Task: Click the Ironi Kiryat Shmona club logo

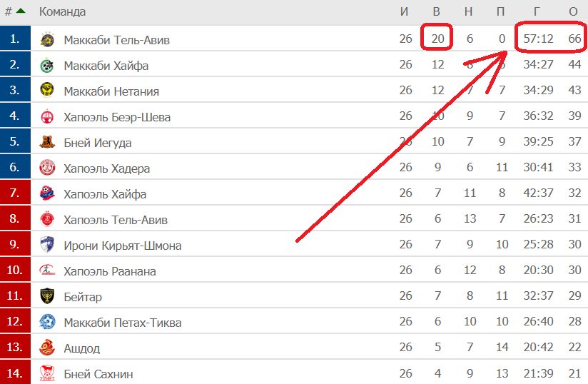Action: click(47, 246)
